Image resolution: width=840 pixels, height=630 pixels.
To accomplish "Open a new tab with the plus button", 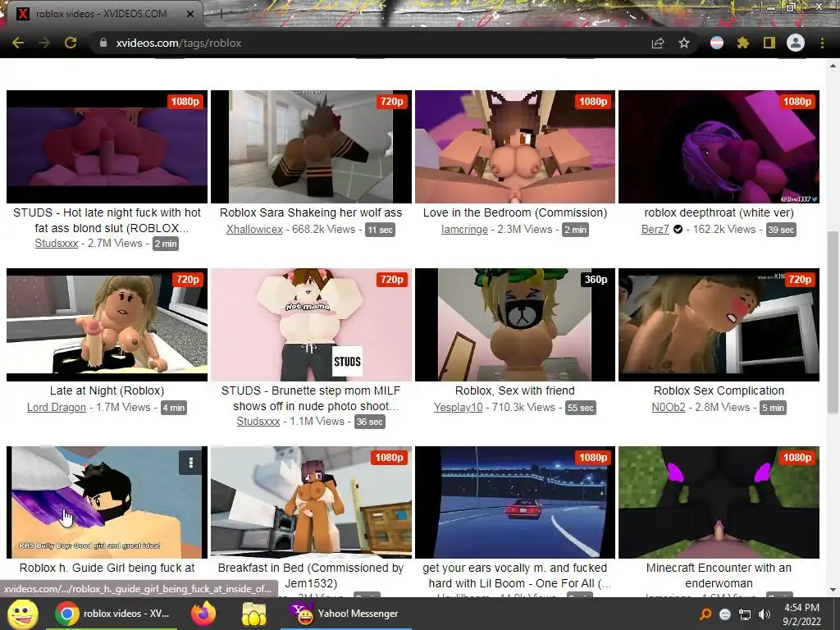I will pyautogui.click(x=221, y=14).
